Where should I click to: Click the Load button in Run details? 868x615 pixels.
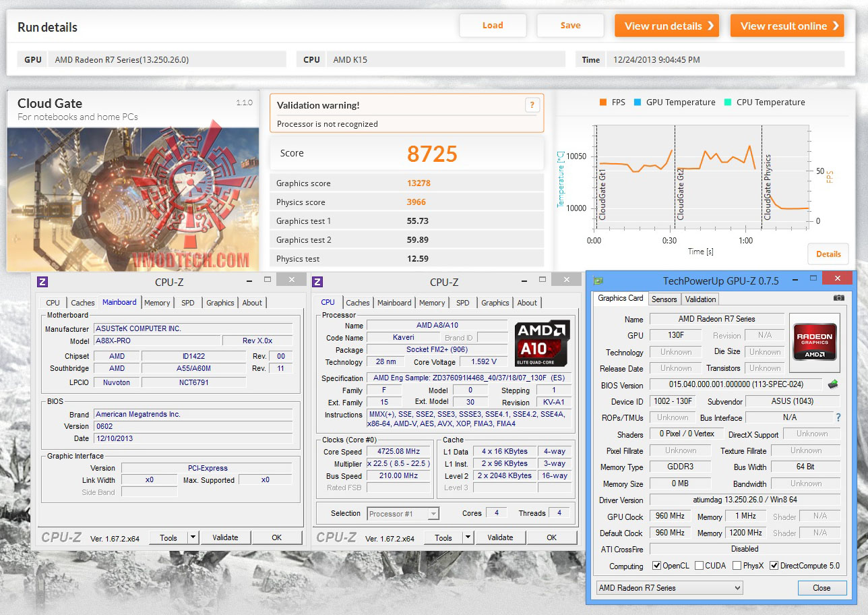coord(493,26)
